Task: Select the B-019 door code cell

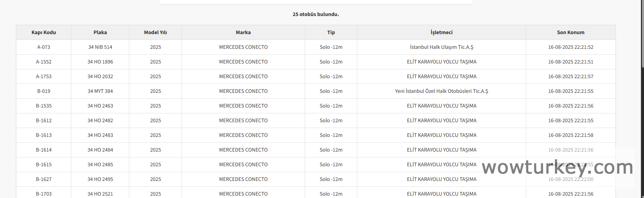Action: (44, 91)
